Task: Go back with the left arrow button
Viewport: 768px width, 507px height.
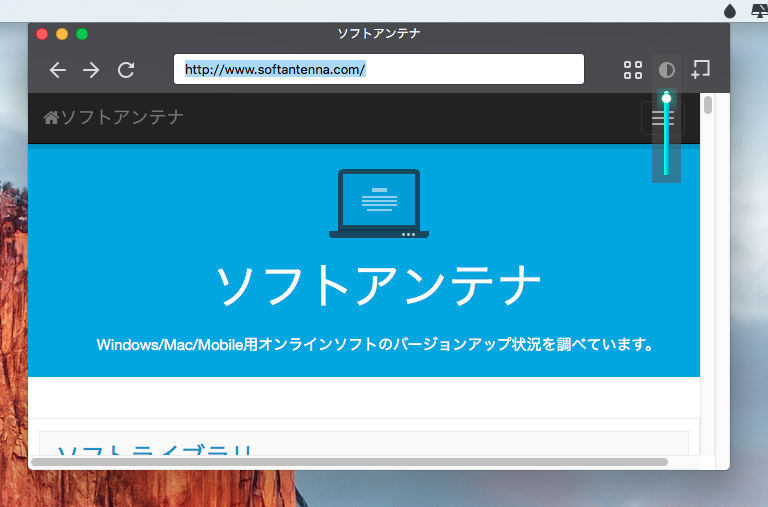Action: coord(58,70)
